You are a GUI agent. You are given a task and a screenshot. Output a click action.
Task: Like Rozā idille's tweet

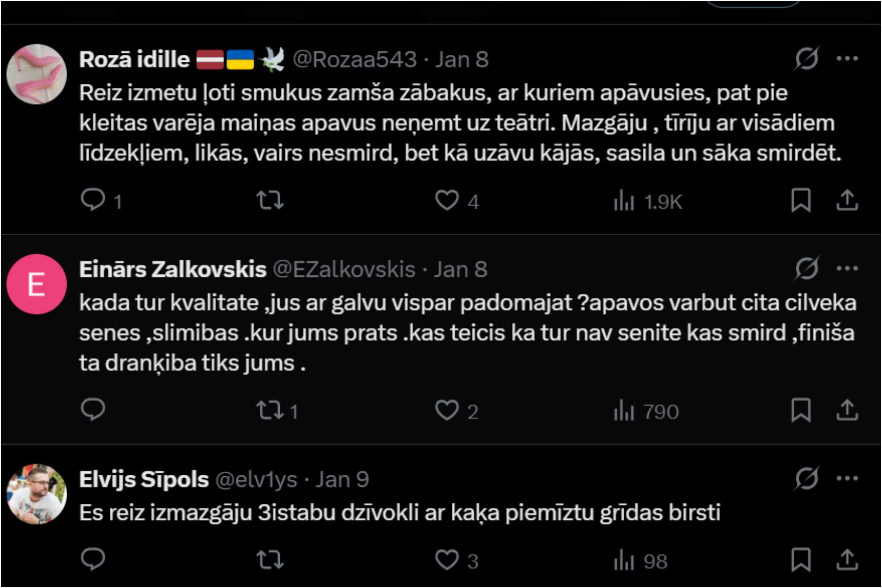tap(447, 200)
